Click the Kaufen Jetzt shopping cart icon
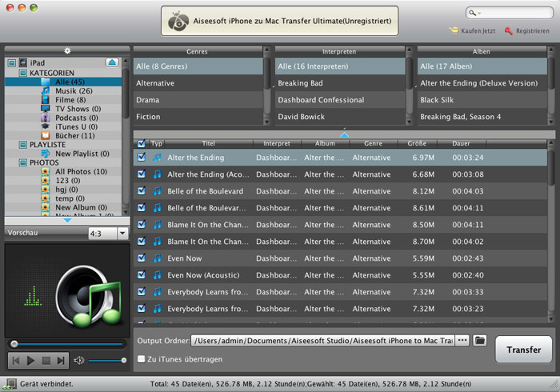This screenshot has width=560, height=392. 454,31
